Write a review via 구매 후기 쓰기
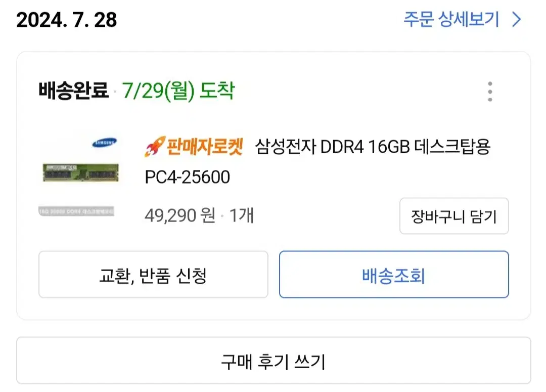This screenshot has width=546, height=392. pos(274,361)
